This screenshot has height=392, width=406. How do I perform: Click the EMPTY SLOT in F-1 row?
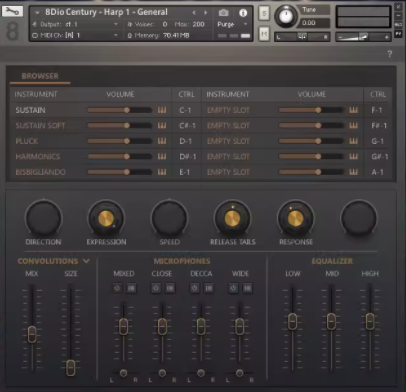[228, 110]
